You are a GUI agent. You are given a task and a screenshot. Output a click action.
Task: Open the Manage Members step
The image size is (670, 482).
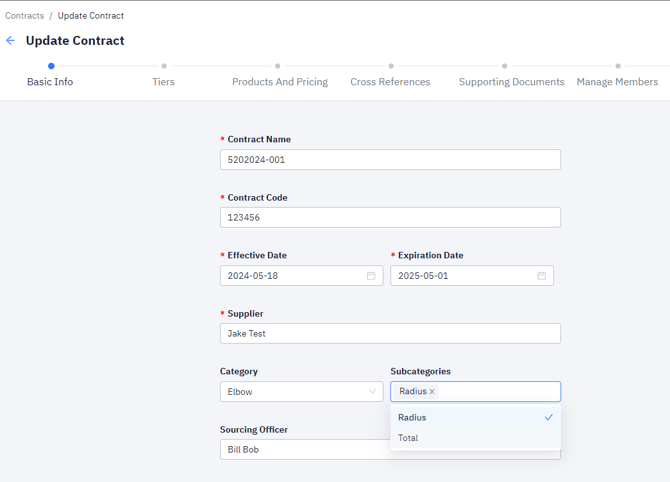(x=617, y=82)
